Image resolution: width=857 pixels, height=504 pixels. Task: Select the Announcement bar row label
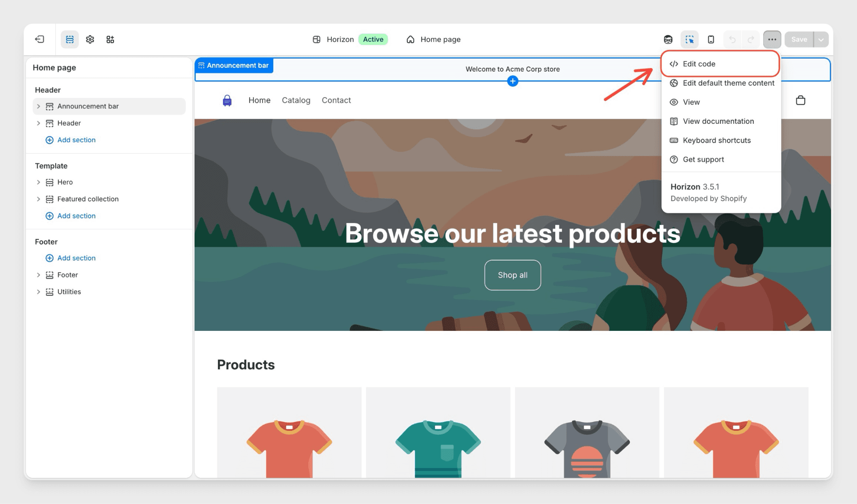point(88,106)
